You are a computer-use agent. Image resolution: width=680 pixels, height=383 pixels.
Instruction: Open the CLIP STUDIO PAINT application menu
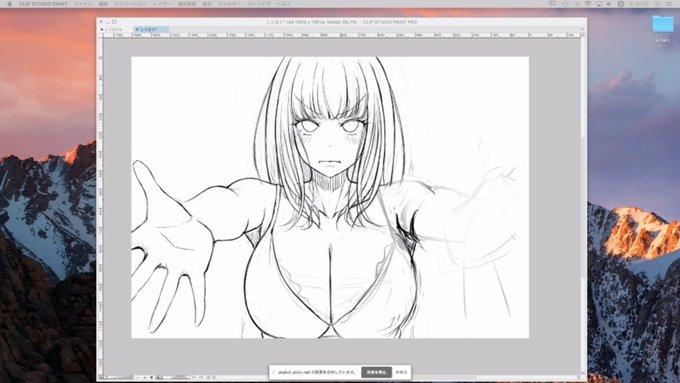pyautogui.click(x=43, y=3)
